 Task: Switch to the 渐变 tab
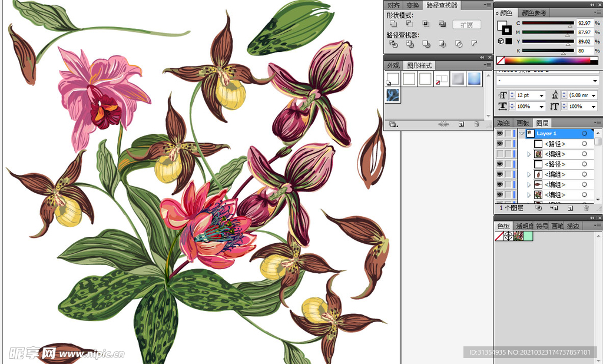click(503, 123)
